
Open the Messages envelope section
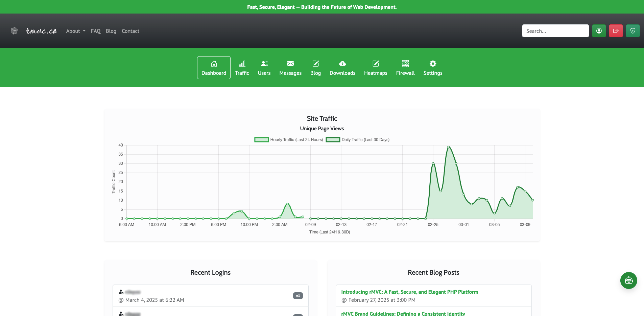point(290,68)
